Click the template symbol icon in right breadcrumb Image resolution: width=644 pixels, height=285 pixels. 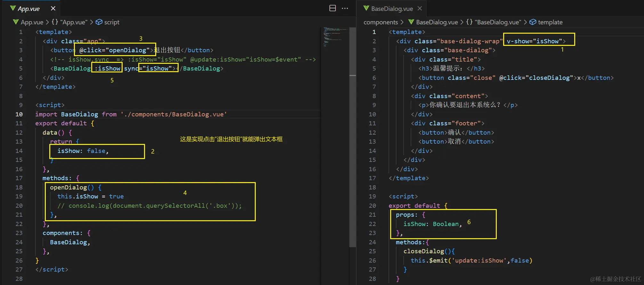[x=533, y=22]
